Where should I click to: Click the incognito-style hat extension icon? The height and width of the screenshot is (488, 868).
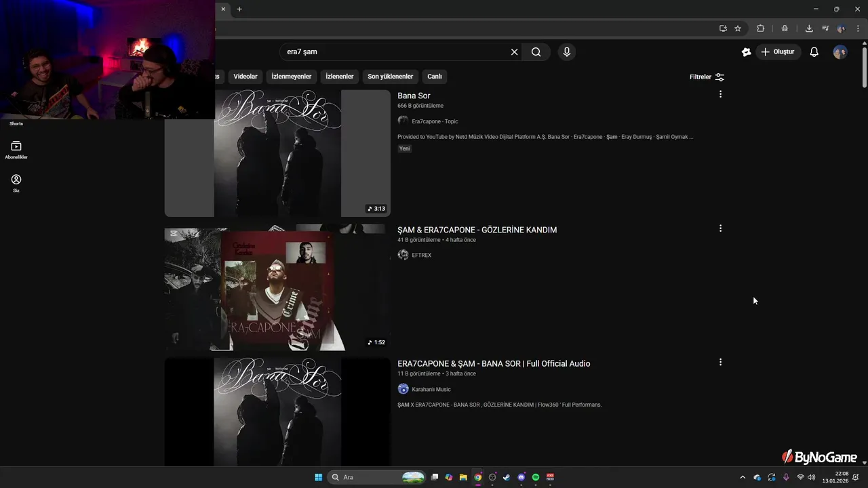tap(784, 28)
